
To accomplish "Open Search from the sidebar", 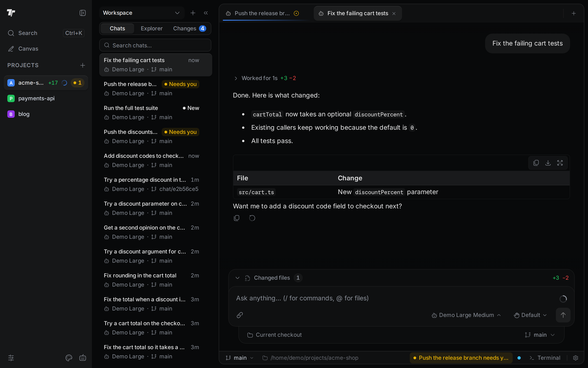I will click(46, 33).
